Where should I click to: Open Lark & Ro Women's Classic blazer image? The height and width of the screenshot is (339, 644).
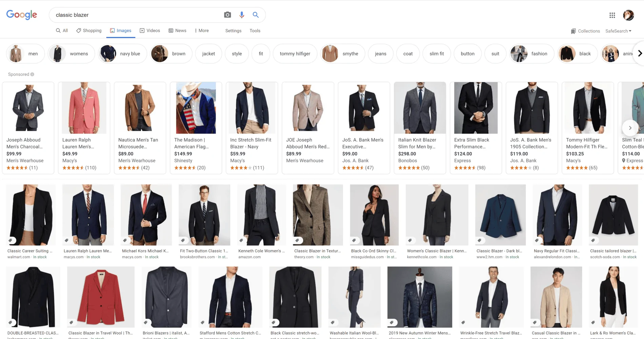coord(613,297)
